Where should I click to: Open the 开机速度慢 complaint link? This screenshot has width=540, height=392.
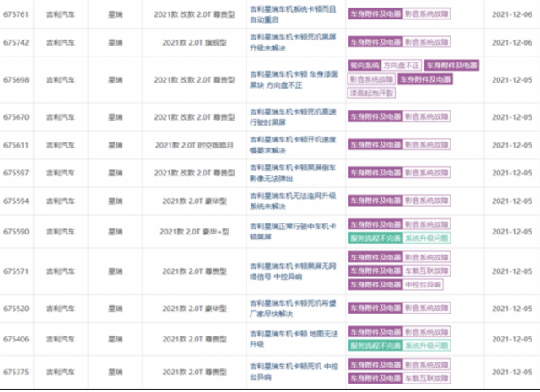(293, 145)
